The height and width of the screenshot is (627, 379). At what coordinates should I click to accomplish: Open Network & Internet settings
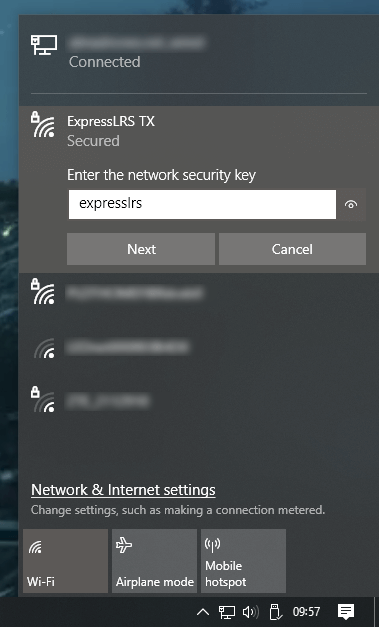coord(123,490)
